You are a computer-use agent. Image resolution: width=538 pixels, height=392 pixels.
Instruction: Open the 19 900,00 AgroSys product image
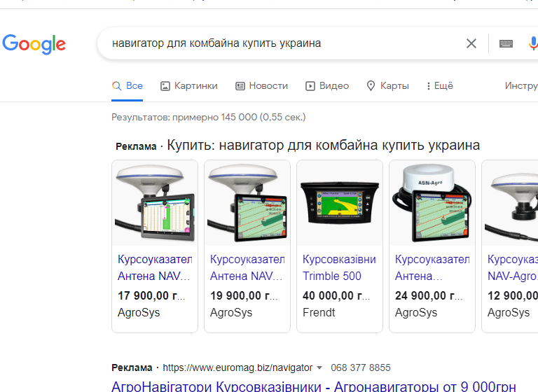pyautogui.click(x=247, y=203)
